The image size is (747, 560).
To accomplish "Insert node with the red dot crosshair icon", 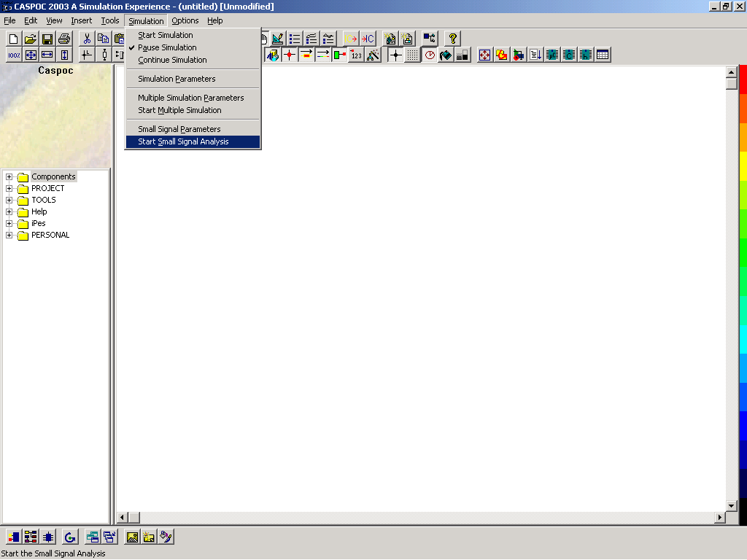I will (x=289, y=55).
